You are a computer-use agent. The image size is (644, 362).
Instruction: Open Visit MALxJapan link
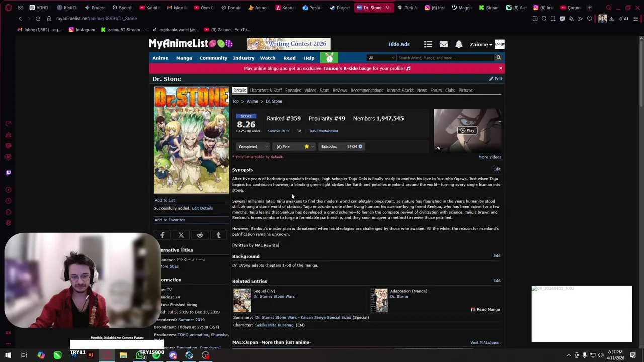pos(485,343)
